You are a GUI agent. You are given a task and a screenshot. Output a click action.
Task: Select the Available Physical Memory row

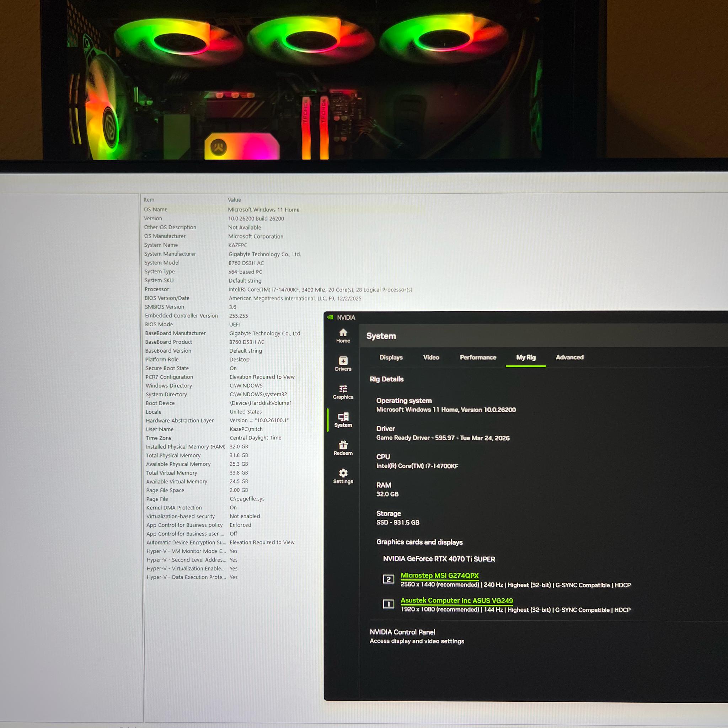tap(197, 464)
